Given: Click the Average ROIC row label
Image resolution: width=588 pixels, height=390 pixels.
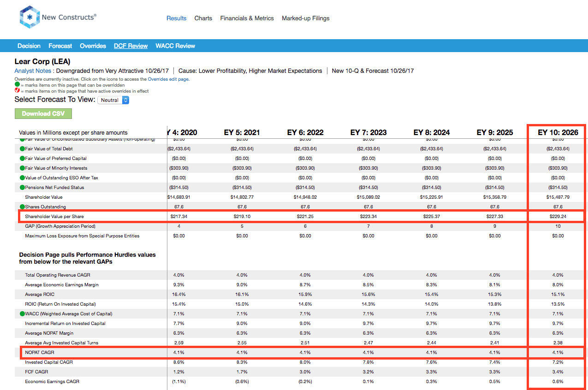Looking at the screenshot, I should pos(40,294).
